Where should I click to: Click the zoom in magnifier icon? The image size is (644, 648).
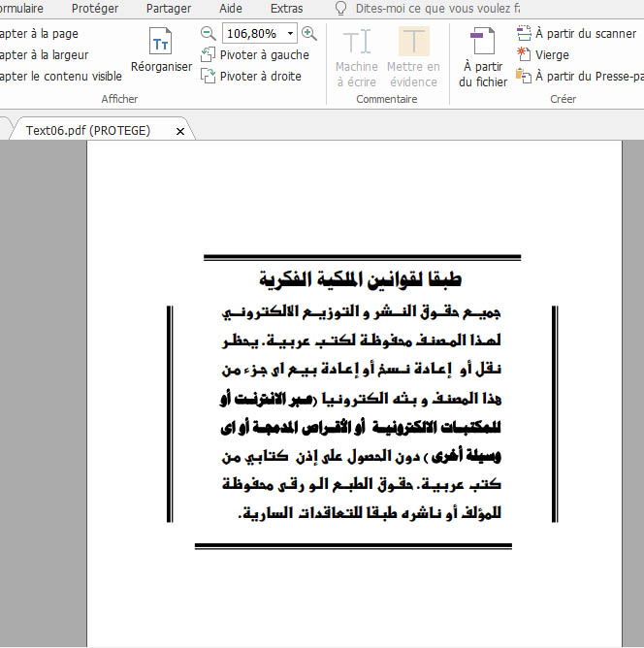(309, 34)
